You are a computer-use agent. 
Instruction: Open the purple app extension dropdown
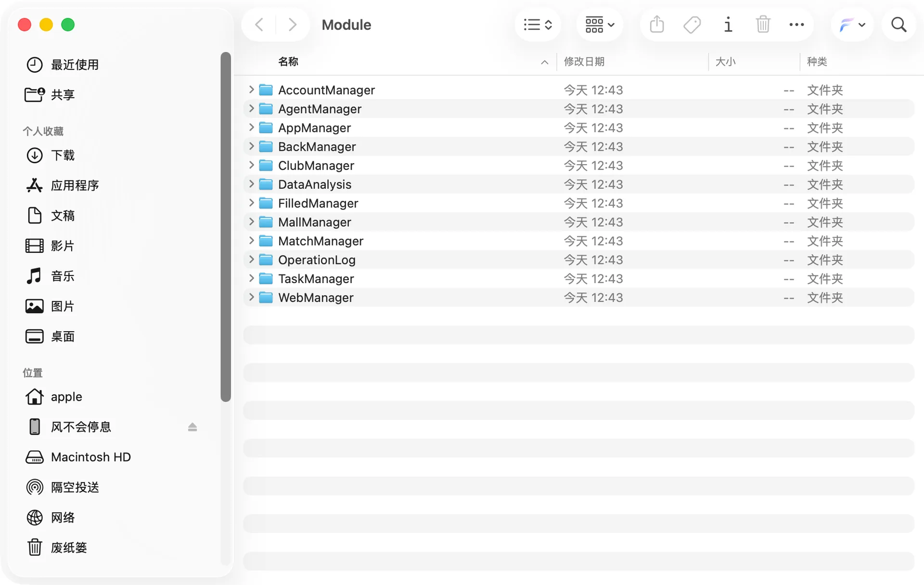[x=852, y=25]
